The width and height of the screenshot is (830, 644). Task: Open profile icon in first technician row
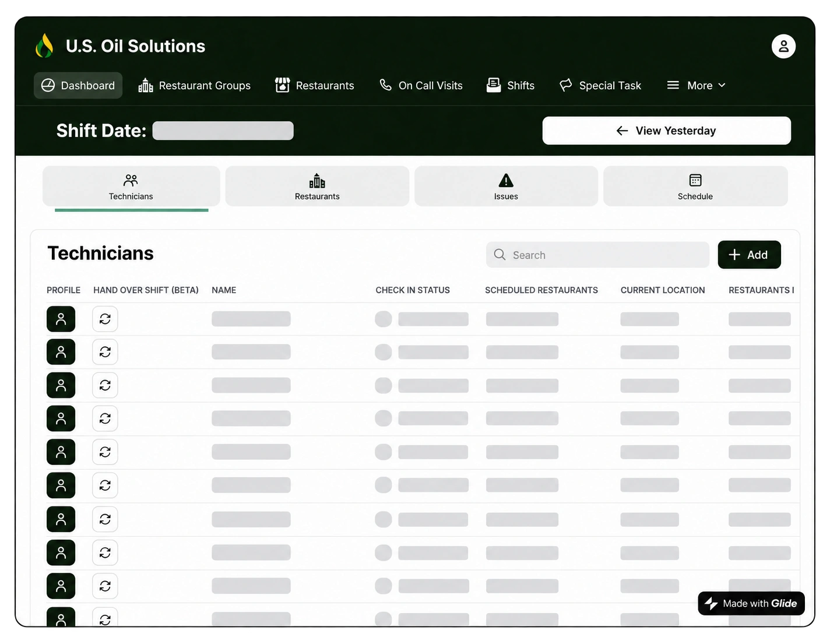click(x=61, y=319)
